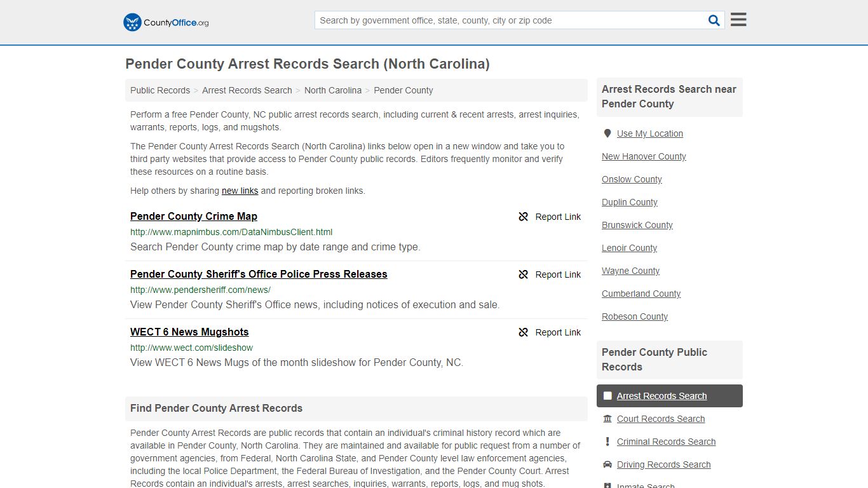This screenshot has width=868, height=488.
Task: Open Pender County Crime Map link
Action: (194, 216)
